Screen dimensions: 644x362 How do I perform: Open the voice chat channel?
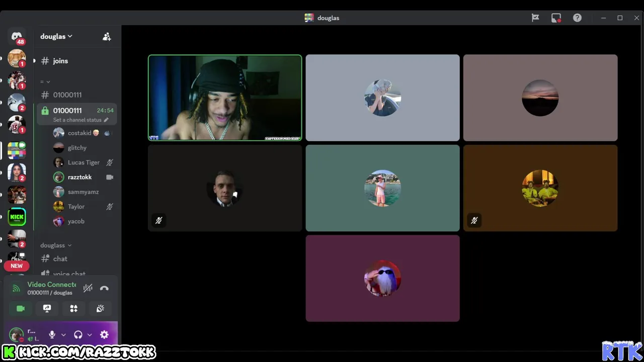(76, 274)
